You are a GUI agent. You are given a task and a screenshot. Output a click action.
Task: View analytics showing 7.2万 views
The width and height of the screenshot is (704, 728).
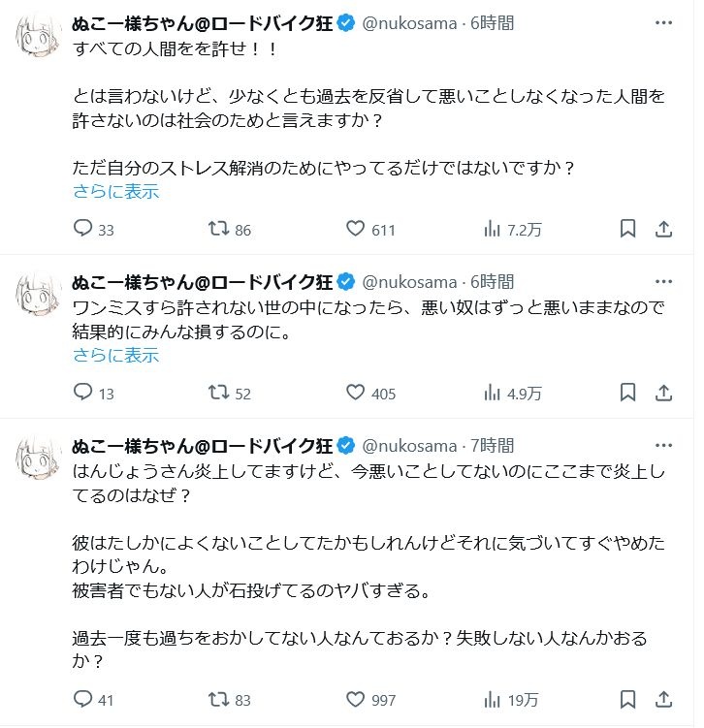point(492,230)
